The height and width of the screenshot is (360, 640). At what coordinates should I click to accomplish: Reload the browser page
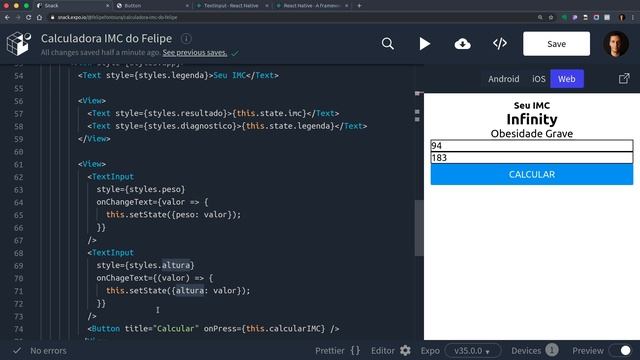pyautogui.click(x=28, y=18)
